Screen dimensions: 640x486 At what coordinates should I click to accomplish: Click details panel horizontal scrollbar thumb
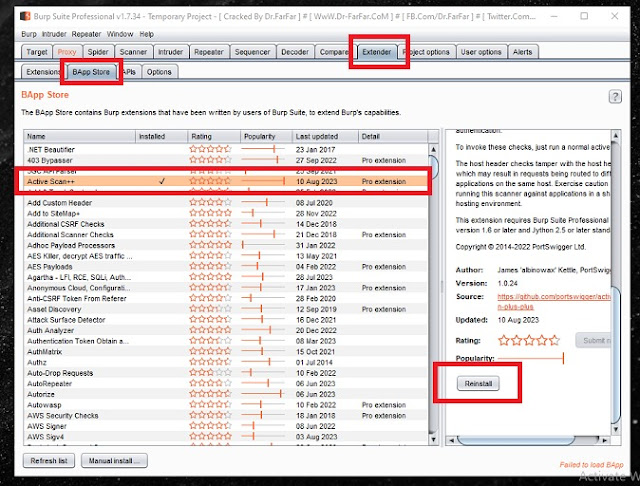516,440
